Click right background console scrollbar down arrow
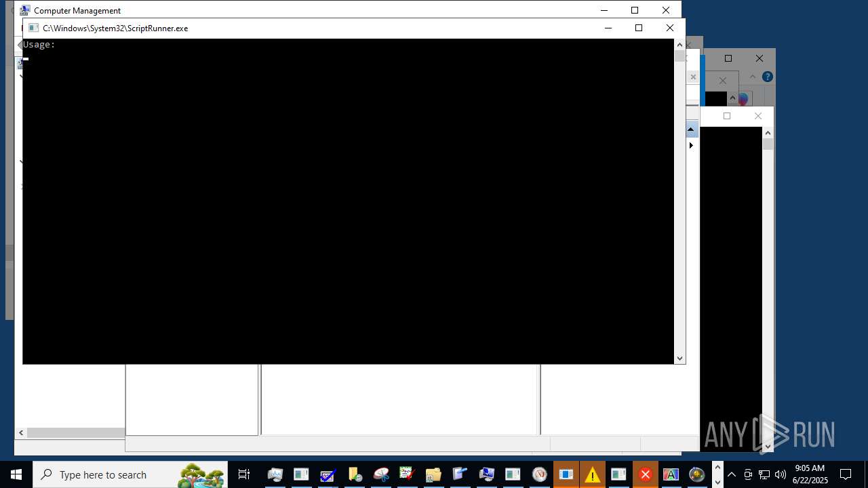Viewport: 868px width, 488px height. pyautogui.click(x=768, y=447)
